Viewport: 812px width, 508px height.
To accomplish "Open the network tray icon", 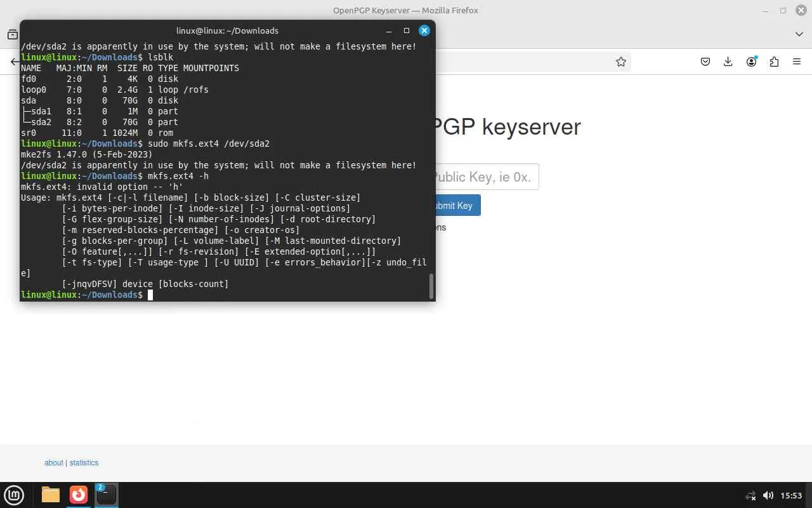I will pos(750,495).
